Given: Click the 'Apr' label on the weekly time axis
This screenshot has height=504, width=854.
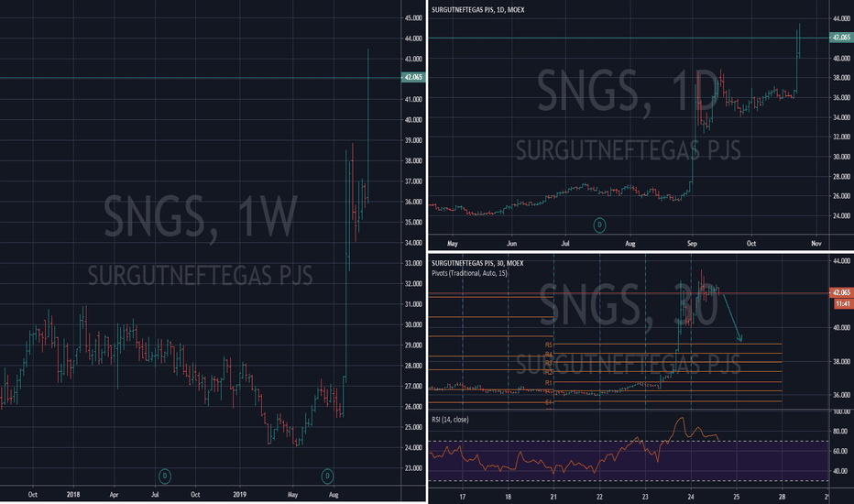Looking at the screenshot, I should [114, 495].
